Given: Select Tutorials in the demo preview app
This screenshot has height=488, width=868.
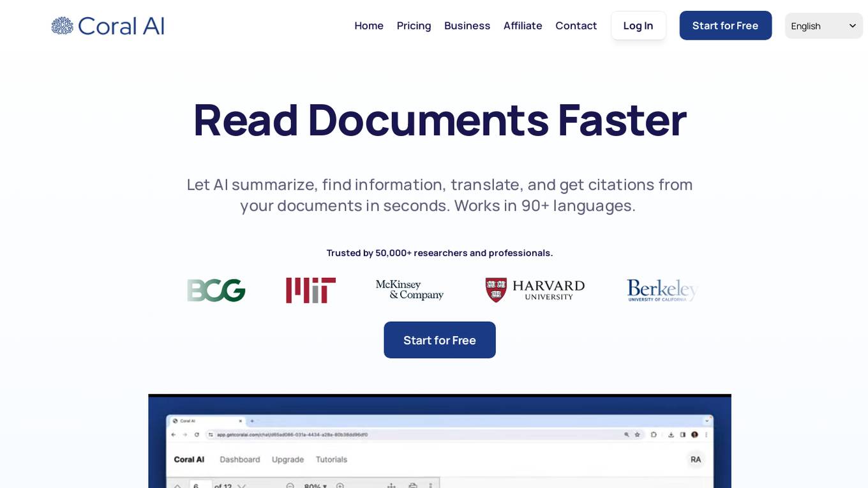Looking at the screenshot, I should (x=332, y=459).
